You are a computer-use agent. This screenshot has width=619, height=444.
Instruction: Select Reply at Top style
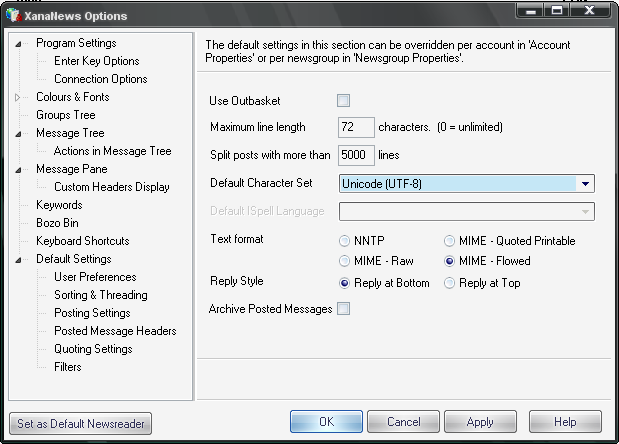pyautogui.click(x=449, y=283)
